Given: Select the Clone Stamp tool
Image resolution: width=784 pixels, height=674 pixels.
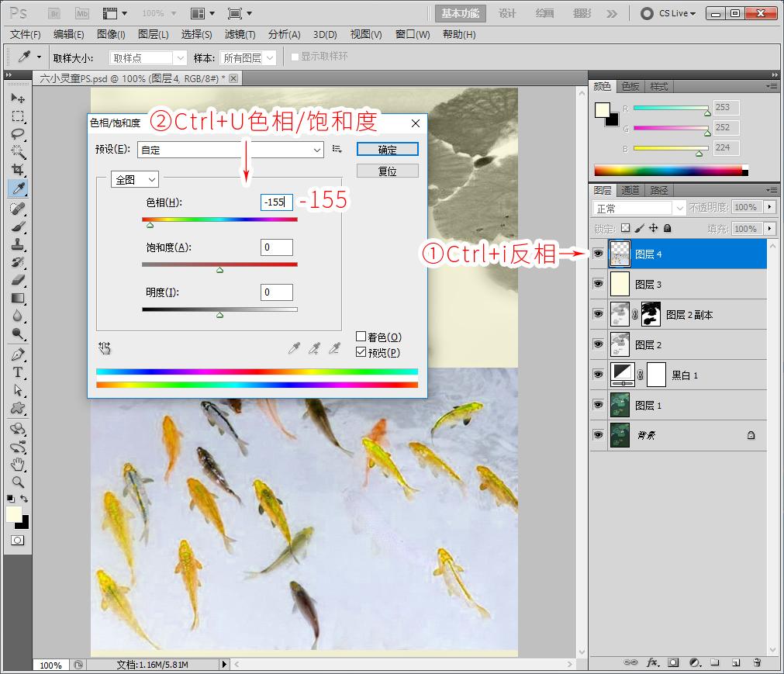Looking at the screenshot, I should tap(18, 244).
